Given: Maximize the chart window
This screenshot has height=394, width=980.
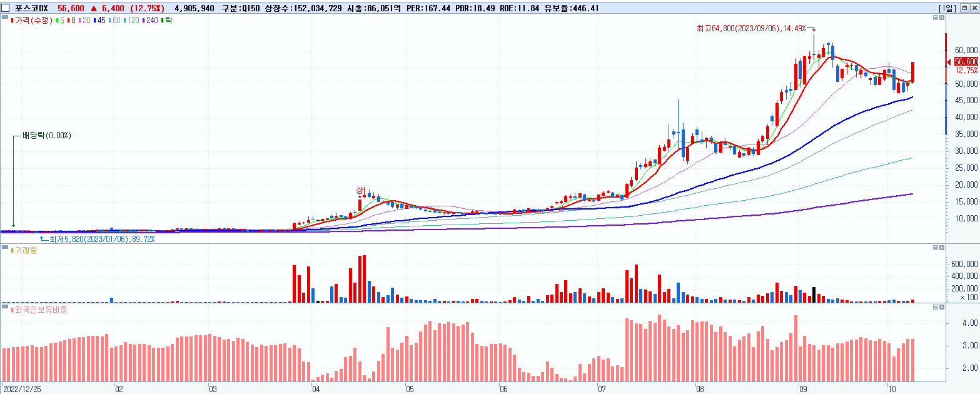Looking at the screenshot, I should [965, 8].
